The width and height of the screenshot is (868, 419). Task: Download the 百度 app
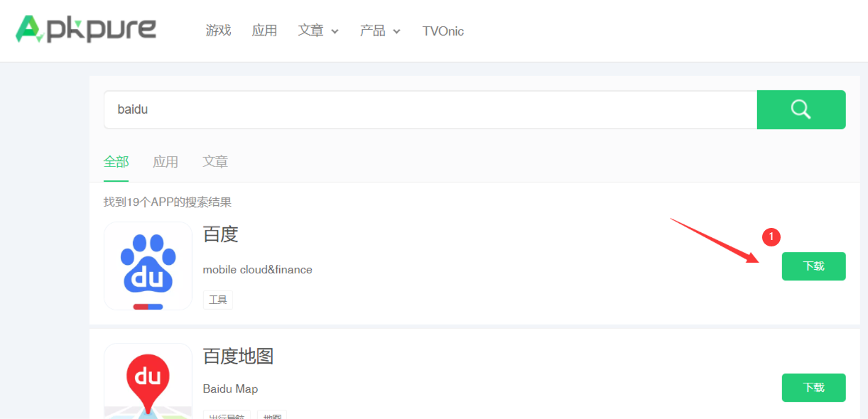click(814, 266)
